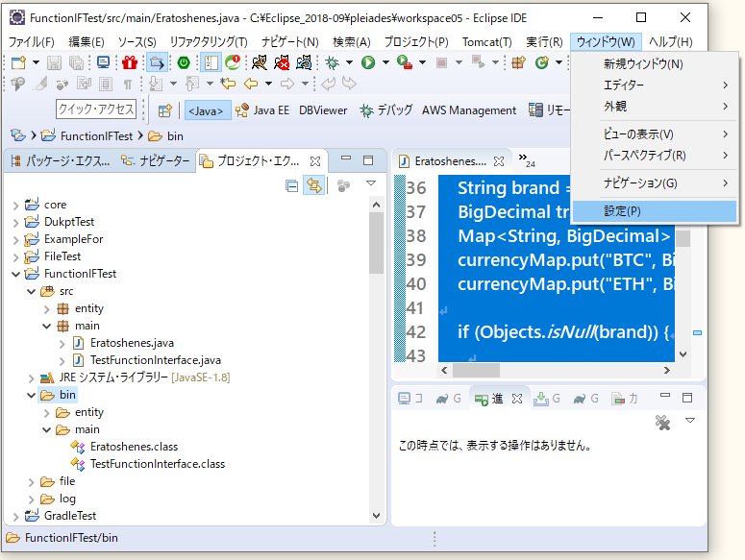The image size is (745, 560).
Task: Click the red gift box toolbar icon
Action: 129,62
